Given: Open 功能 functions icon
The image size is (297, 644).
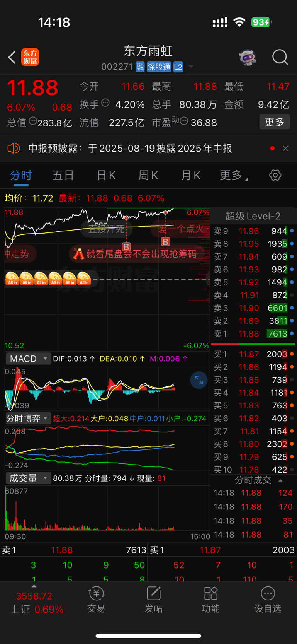Looking at the screenshot, I should [x=211, y=600].
